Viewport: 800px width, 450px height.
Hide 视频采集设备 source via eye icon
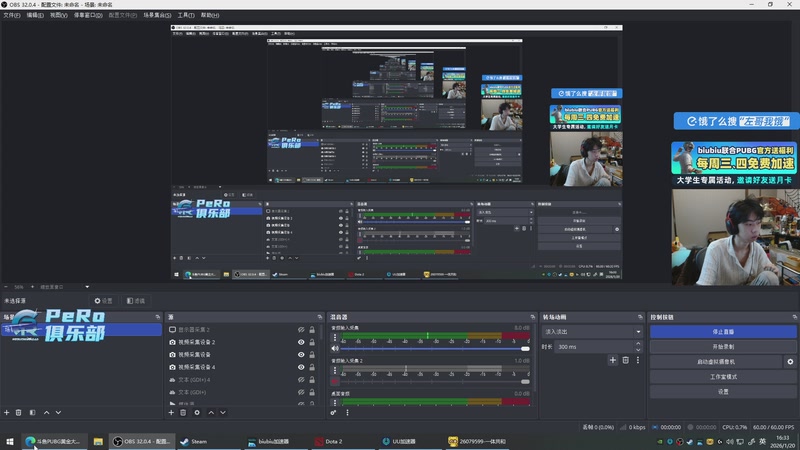click(x=301, y=355)
